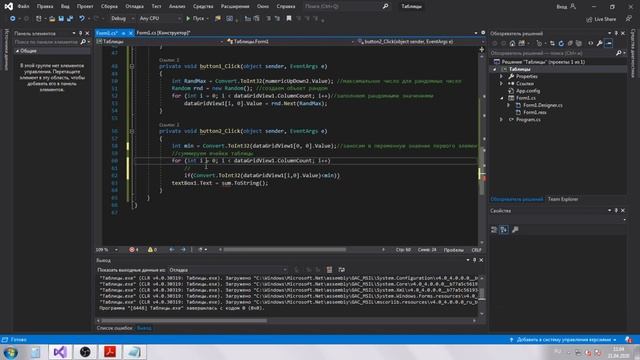Switch to Список ошибок tab
Viewport: 640px width, 360px height.
tap(114, 328)
